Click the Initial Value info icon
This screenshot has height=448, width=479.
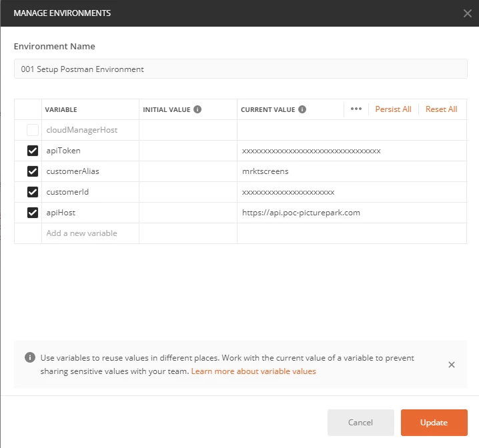(197, 109)
